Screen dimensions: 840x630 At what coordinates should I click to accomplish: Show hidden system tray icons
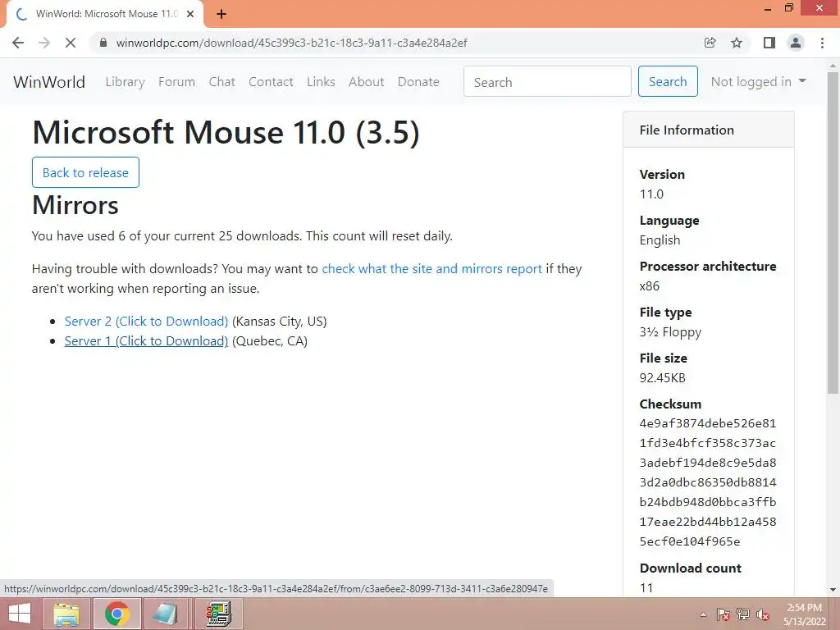[x=703, y=615]
